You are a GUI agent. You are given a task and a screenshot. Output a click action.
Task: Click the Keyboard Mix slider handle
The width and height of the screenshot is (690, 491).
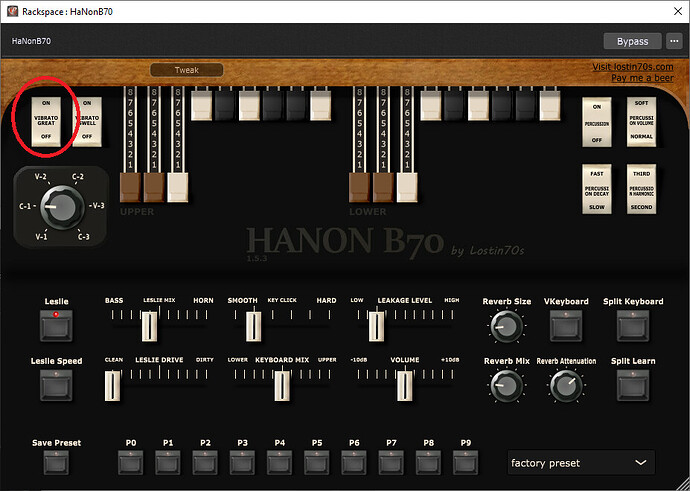click(282, 386)
